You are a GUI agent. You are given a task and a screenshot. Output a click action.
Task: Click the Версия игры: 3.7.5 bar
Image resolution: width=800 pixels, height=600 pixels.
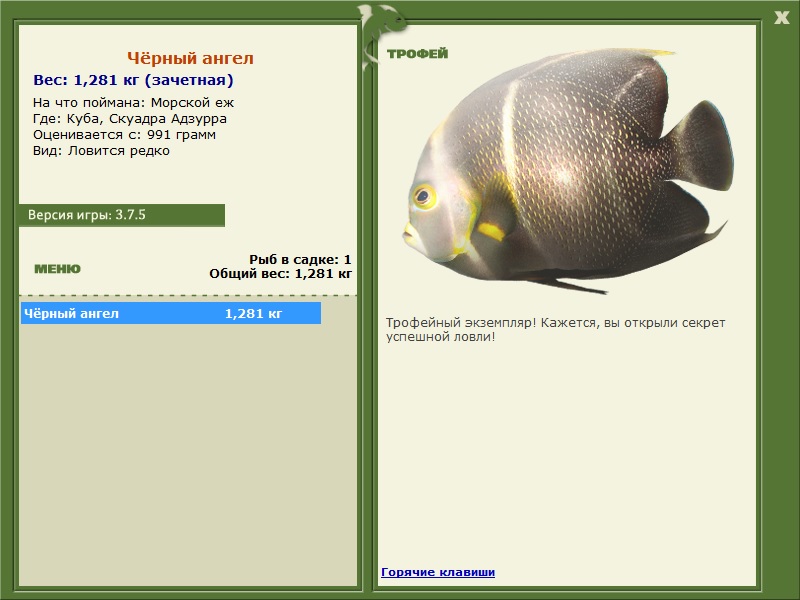122,215
